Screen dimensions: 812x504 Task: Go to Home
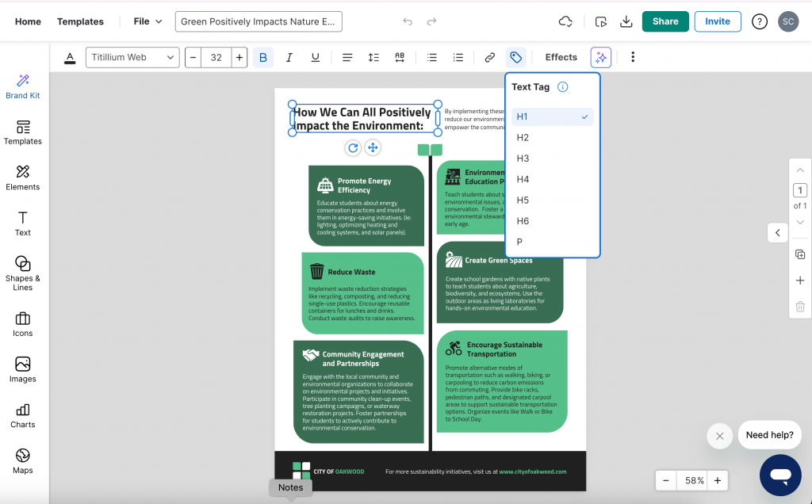pyautogui.click(x=28, y=21)
